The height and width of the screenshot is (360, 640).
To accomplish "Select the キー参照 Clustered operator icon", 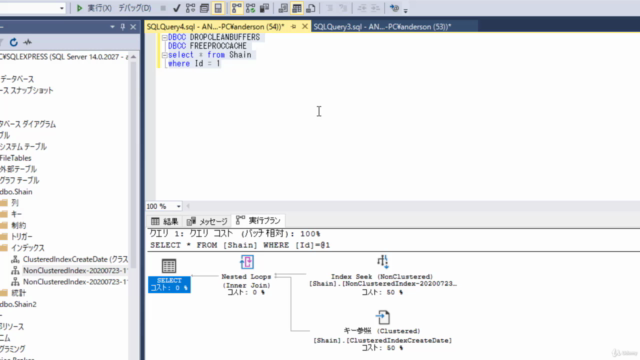I will pos(383,317).
